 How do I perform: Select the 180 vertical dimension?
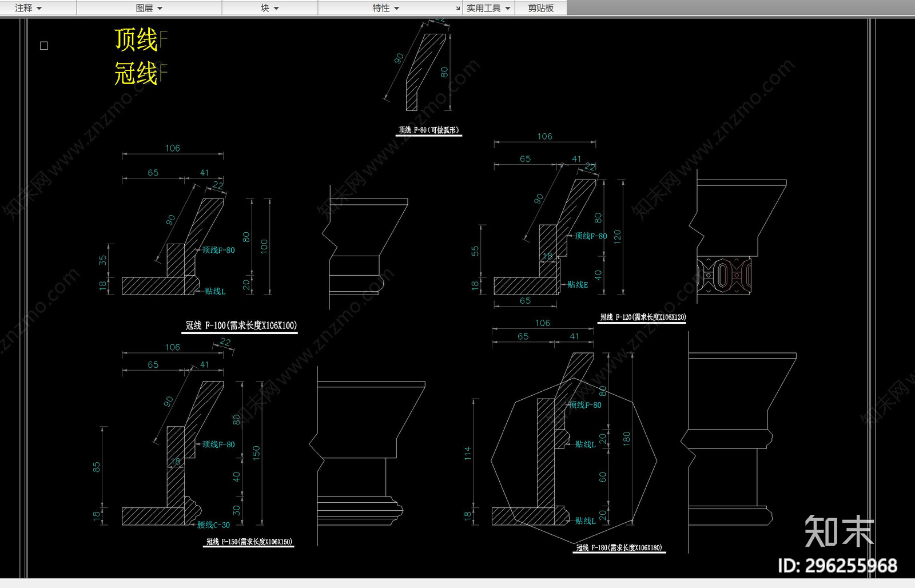point(626,439)
